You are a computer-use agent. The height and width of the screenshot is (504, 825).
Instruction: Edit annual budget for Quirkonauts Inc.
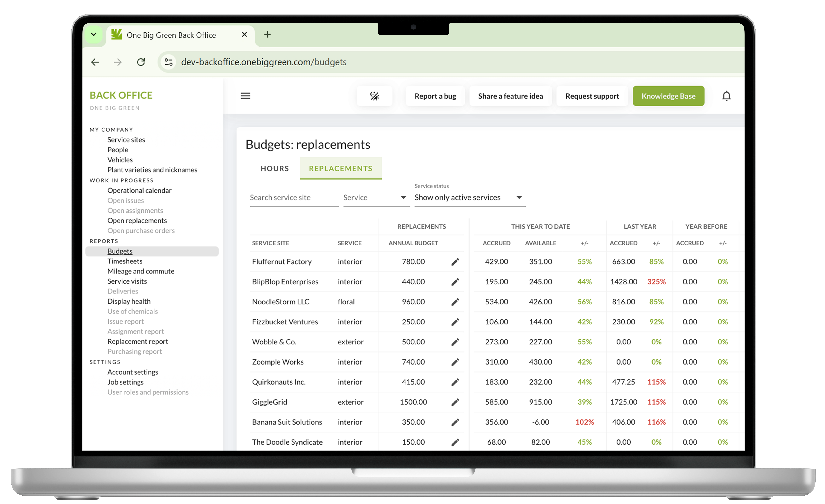tap(455, 382)
